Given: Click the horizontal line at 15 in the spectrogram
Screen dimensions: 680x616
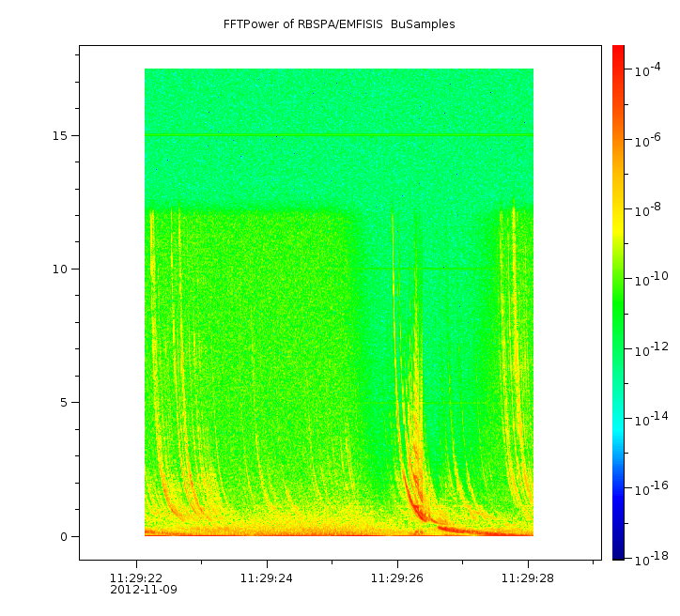Looking at the screenshot, I should click(339, 135).
